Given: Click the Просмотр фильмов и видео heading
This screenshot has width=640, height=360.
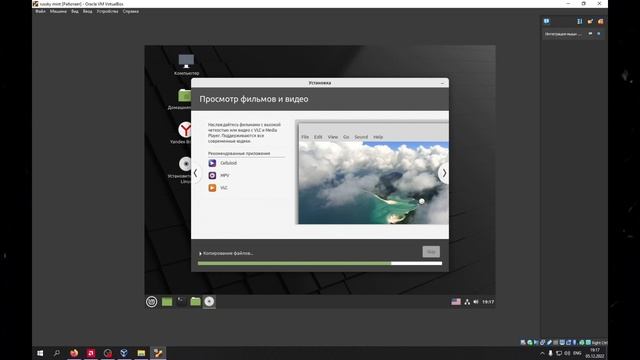Looking at the screenshot, I should [253, 99].
